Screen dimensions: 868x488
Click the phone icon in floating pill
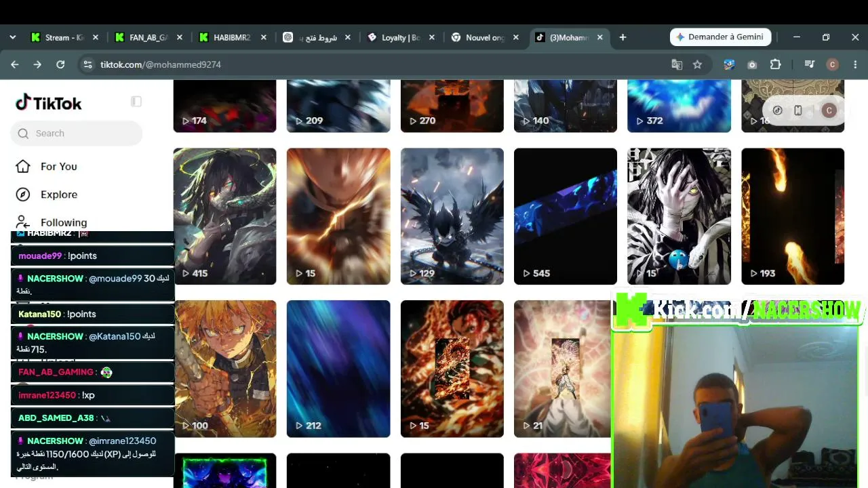pyautogui.click(x=798, y=110)
